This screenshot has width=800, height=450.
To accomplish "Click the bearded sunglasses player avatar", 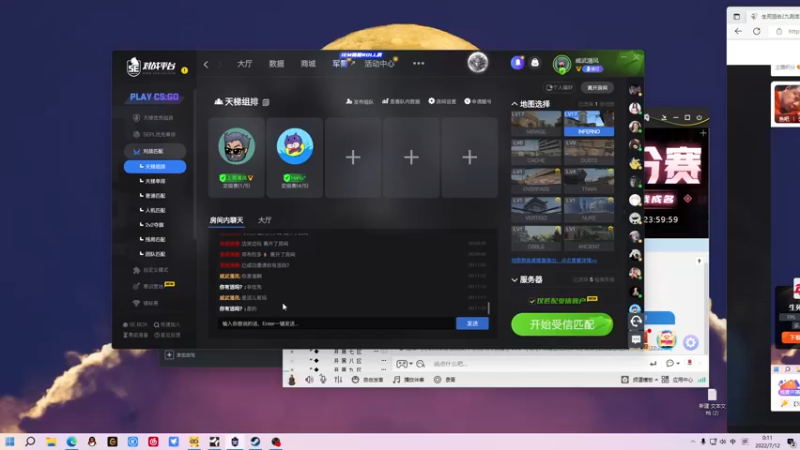I will tap(237, 146).
